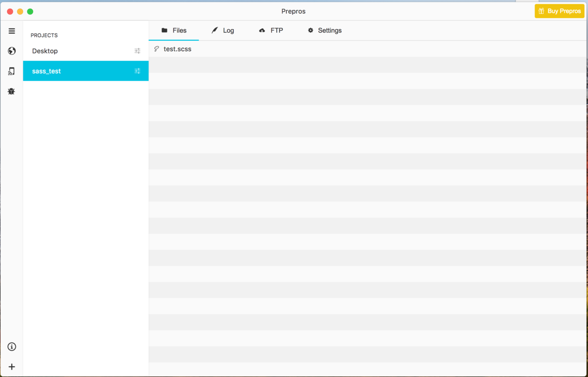The image size is (588, 377).
Task: Switch to the Settings tab
Action: pyautogui.click(x=324, y=30)
